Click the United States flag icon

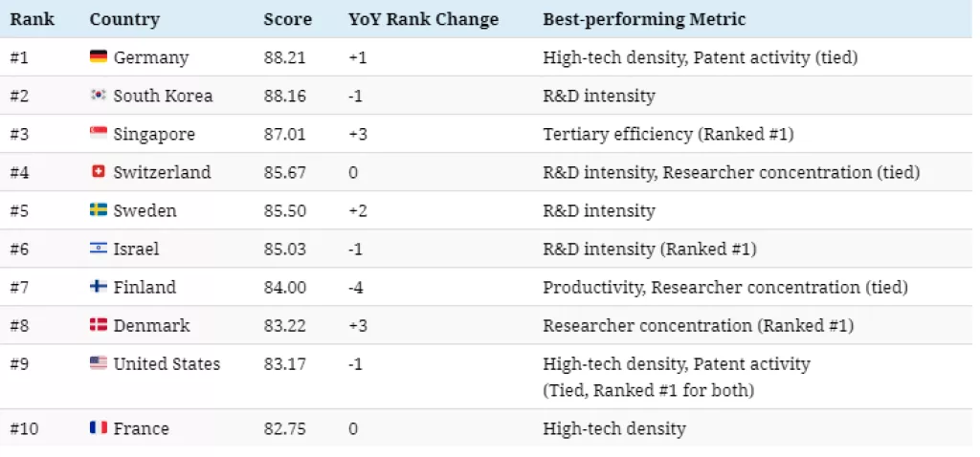(x=98, y=363)
